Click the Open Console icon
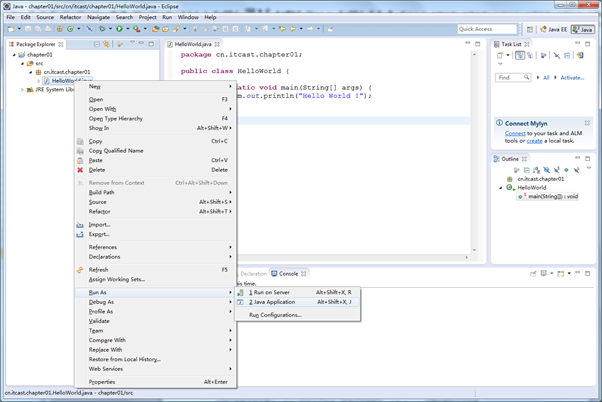 point(561,274)
